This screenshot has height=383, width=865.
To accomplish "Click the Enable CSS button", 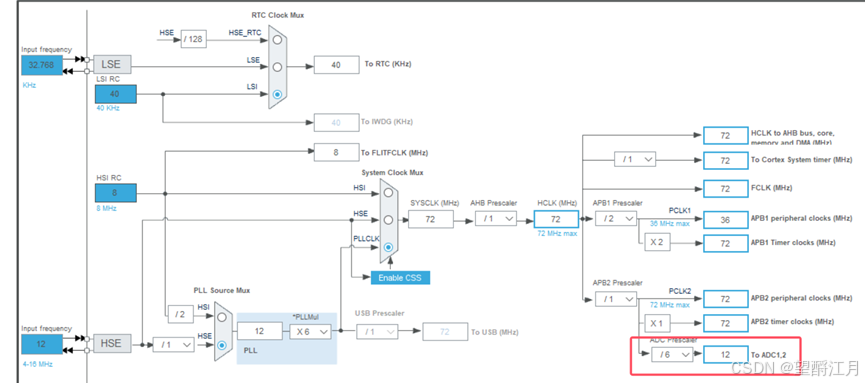I will click(x=400, y=277).
